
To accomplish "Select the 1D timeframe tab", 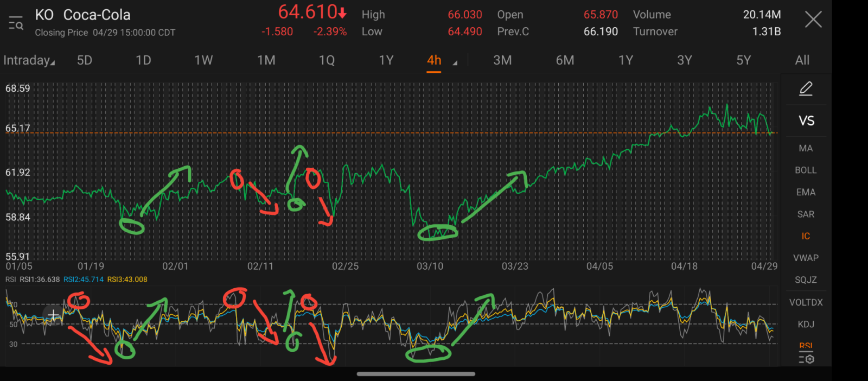I will click(x=143, y=60).
